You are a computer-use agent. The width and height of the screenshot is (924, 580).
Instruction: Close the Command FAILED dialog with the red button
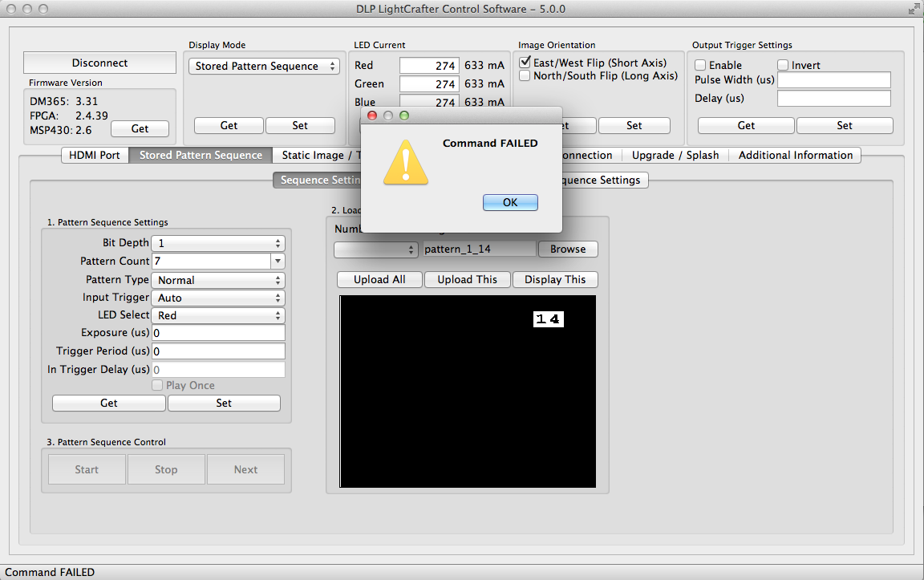click(x=372, y=116)
